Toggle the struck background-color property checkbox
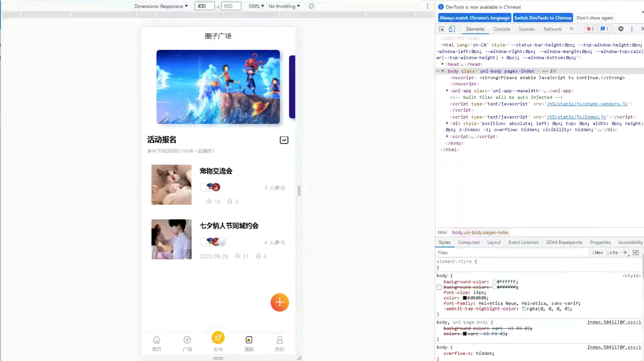Screen dimensions: 644x361 tap(439, 287)
